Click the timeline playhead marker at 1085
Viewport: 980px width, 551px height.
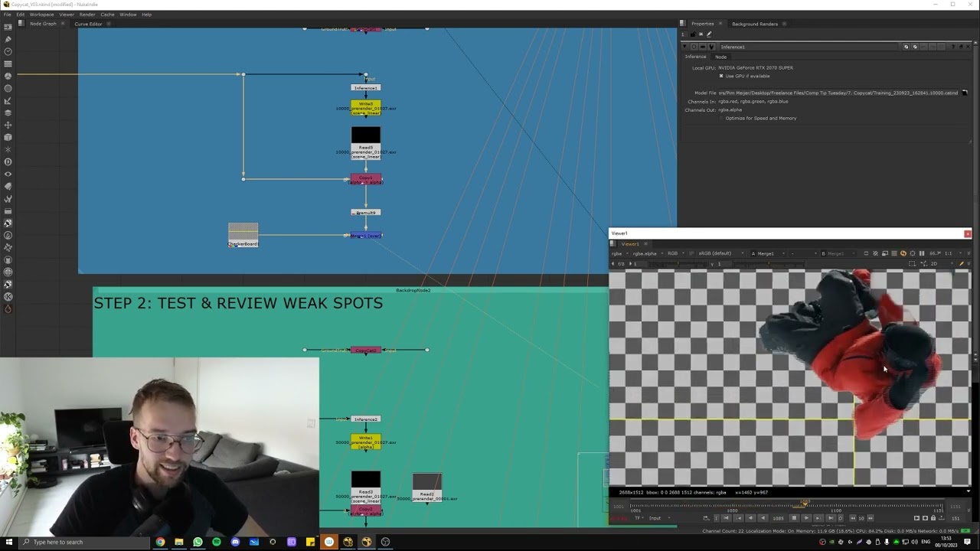point(805,504)
